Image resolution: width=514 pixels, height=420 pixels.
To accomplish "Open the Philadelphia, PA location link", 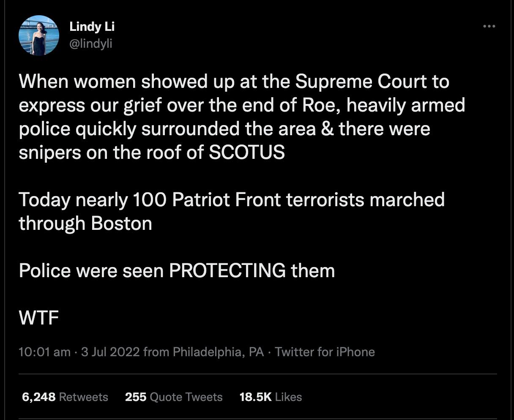I will [x=216, y=352].
